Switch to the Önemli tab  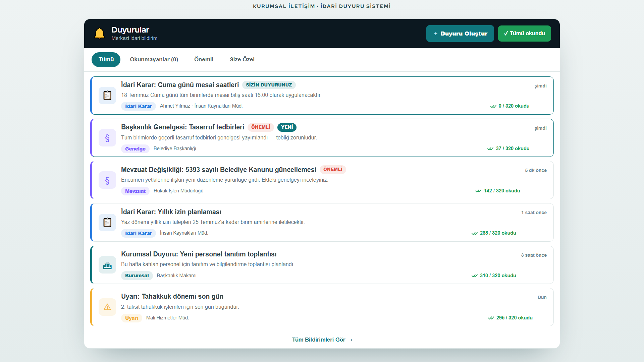coord(204,60)
